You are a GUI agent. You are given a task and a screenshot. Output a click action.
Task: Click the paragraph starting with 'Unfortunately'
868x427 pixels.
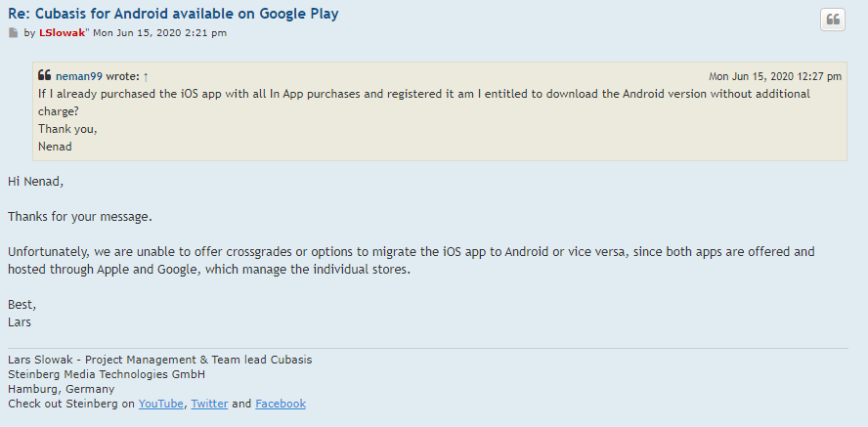point(412,261)
